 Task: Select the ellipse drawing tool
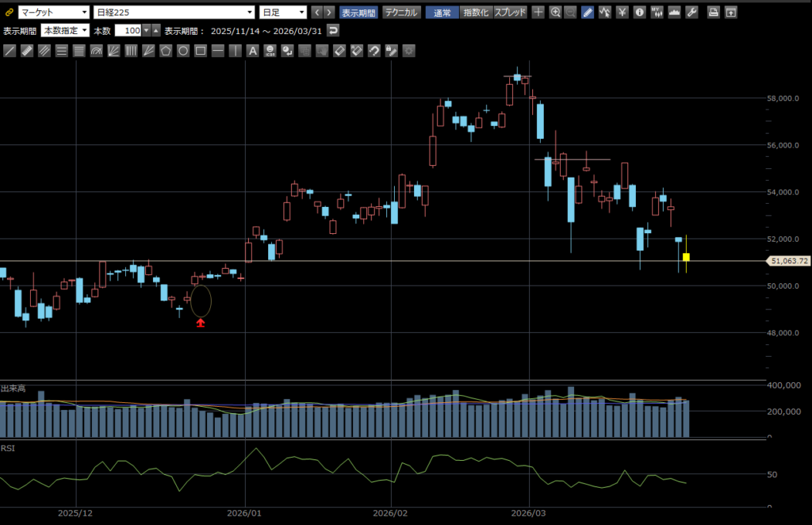click(x=183, y=51)
